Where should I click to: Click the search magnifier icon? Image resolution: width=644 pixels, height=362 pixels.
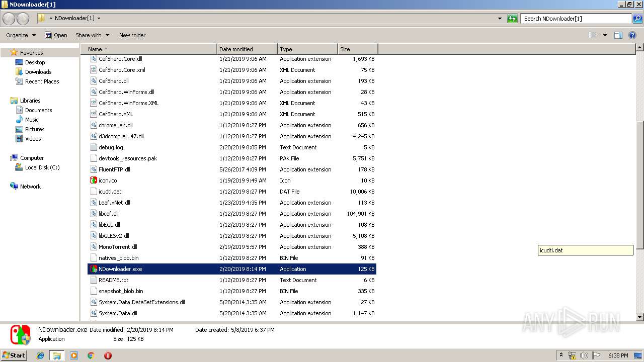coord(637,19)
